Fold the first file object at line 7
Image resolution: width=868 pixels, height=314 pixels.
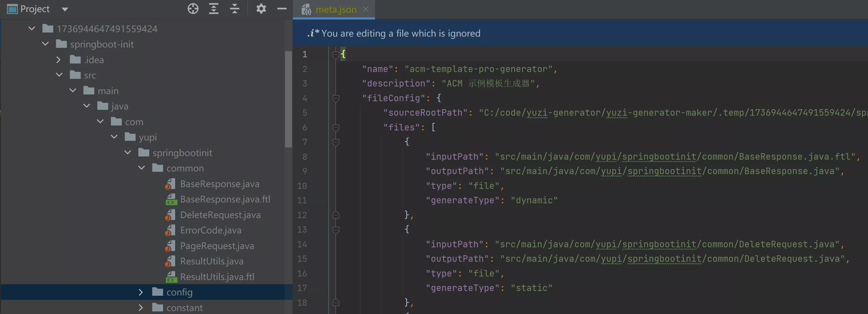(x=336, y=142)
